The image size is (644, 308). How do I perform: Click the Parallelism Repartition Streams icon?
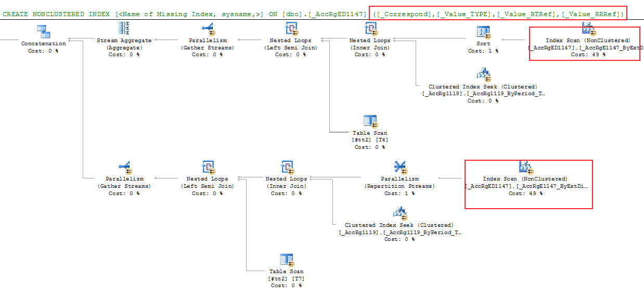coord(400,166)
